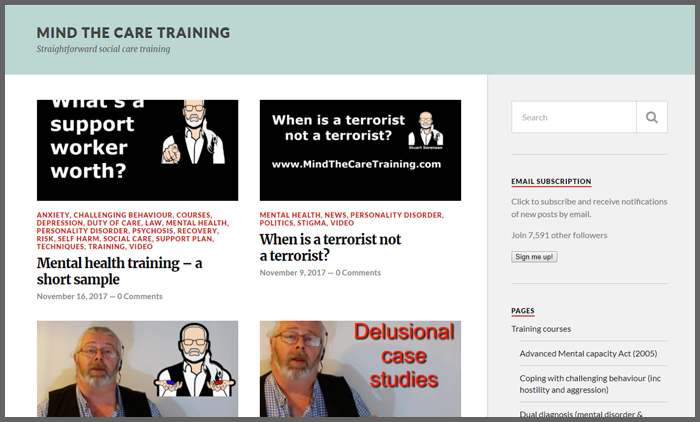
Task: Click the 'Join 7,591 other followers' text
Action: (559, 235)
